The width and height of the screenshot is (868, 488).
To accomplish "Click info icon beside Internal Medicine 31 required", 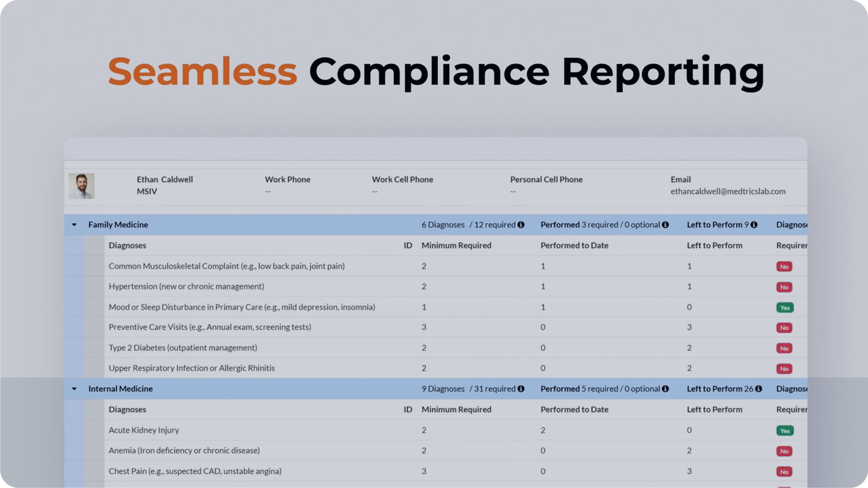I will tap(521, 389).
